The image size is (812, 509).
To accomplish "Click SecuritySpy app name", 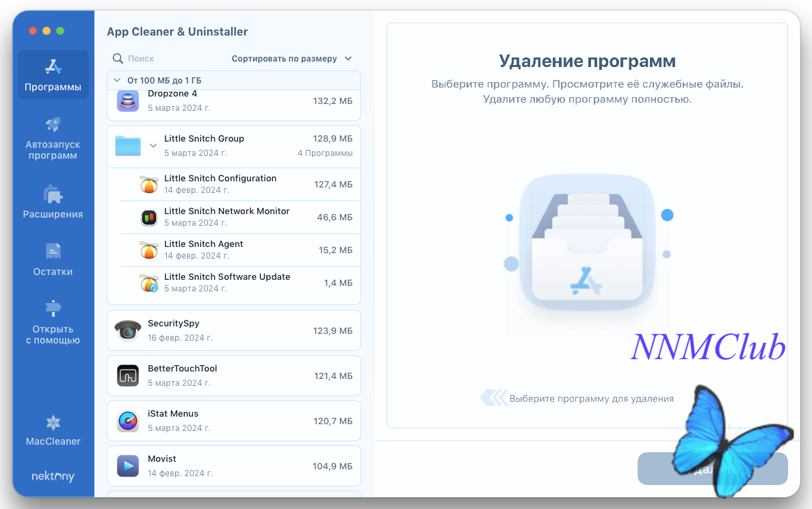I will click(174, 323).
